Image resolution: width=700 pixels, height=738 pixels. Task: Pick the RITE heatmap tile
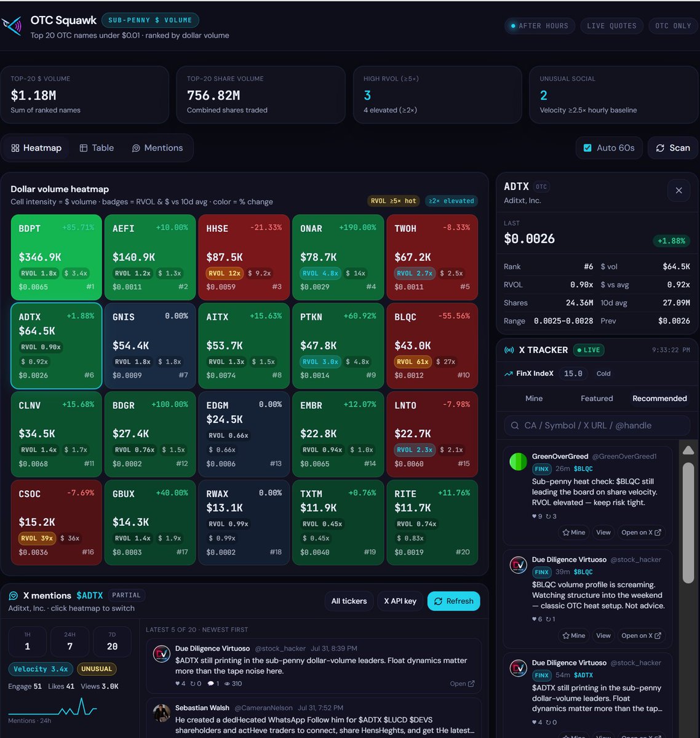[432, 523]
